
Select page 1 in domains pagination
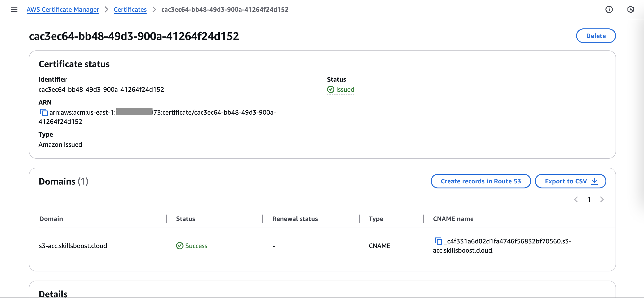click(x=589, y=199)
